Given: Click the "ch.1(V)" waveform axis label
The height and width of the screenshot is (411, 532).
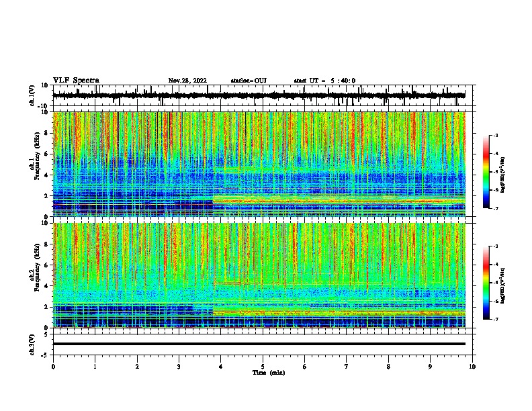Looking at the screenshot, I should click(32, 95).
